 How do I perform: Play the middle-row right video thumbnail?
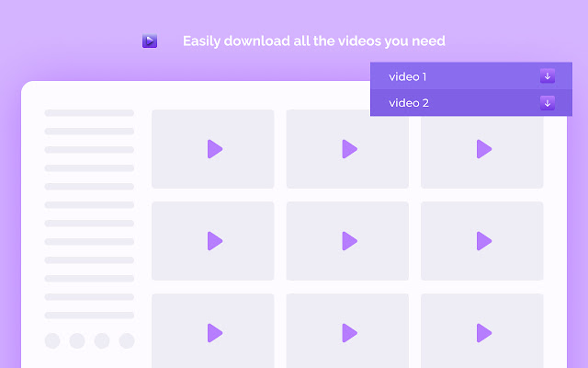(x=484, y=241)
